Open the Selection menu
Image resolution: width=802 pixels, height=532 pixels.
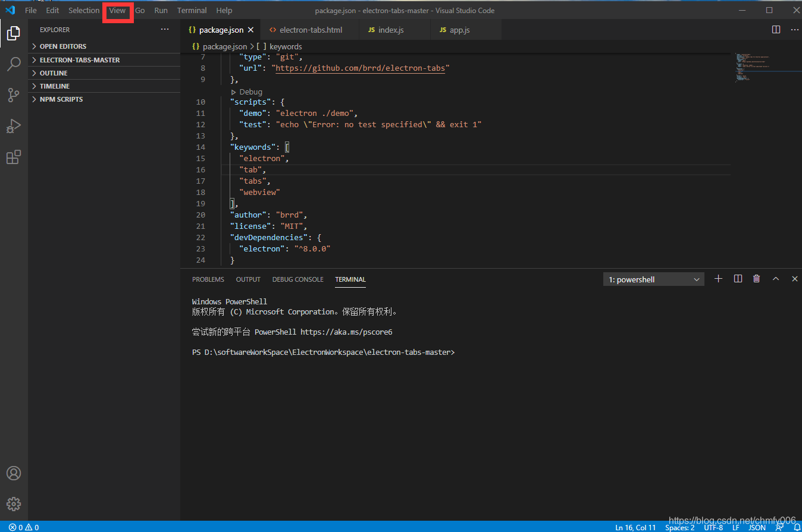pyautogui.click(x=84, y=10)
